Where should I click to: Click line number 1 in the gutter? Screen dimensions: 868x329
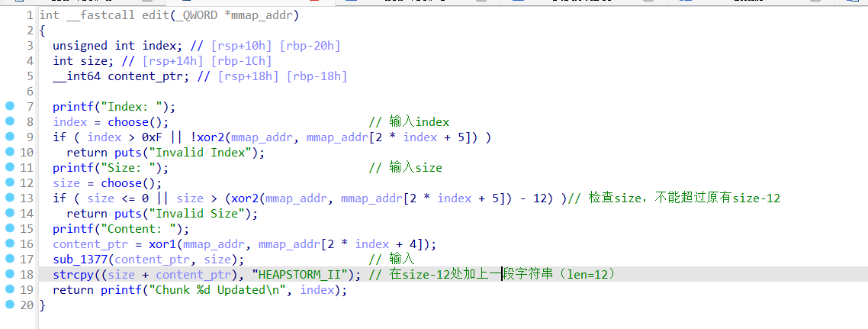pos(29,15)
